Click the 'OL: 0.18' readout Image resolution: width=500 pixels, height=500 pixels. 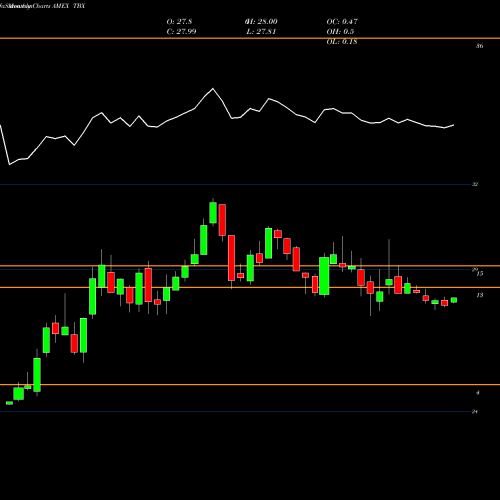tap(342, 42)
